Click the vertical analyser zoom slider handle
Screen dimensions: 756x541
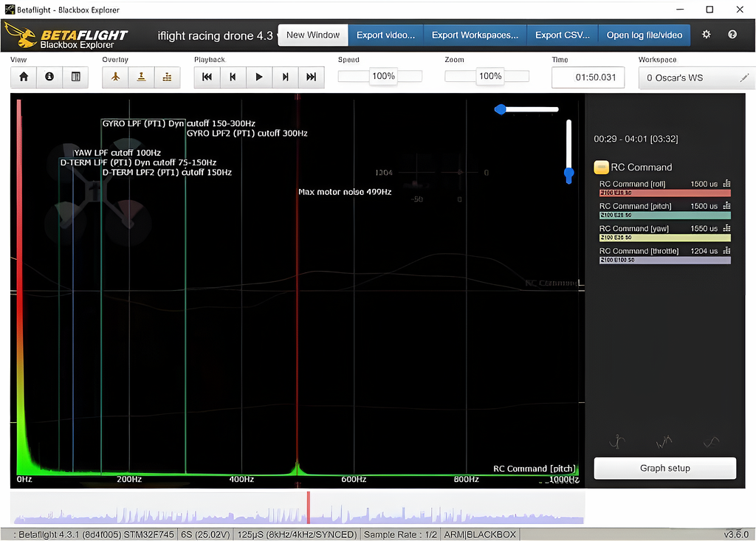(569, 174)
